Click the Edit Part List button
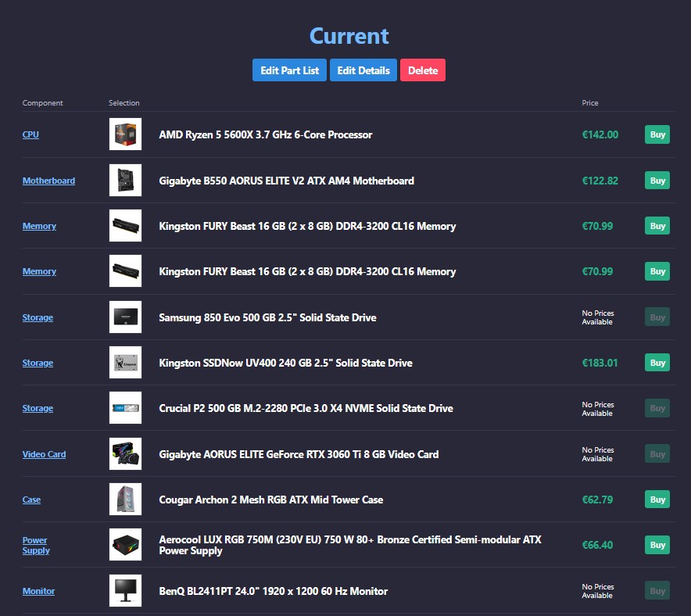This screenshot has width=691, height=616. pos(289,70)
